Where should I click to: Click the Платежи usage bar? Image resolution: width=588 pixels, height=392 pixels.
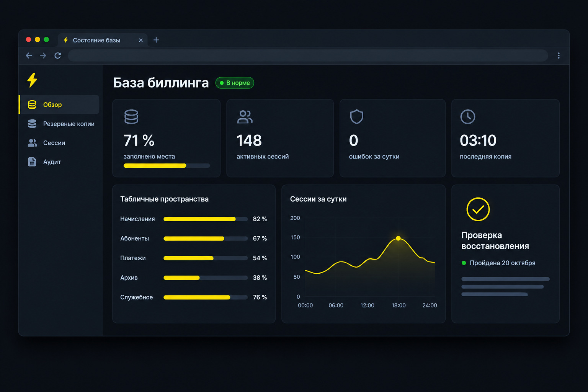(x=206, y=258)
